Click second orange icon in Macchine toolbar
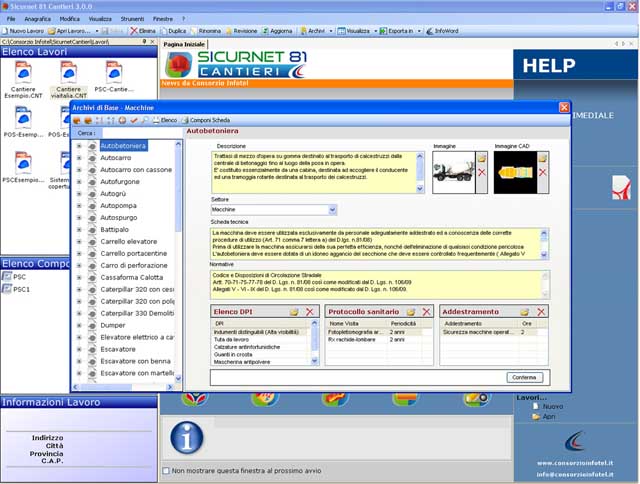The width and height of the screenshot is (640, 484). pyautogui.click(x=88, y=120)
